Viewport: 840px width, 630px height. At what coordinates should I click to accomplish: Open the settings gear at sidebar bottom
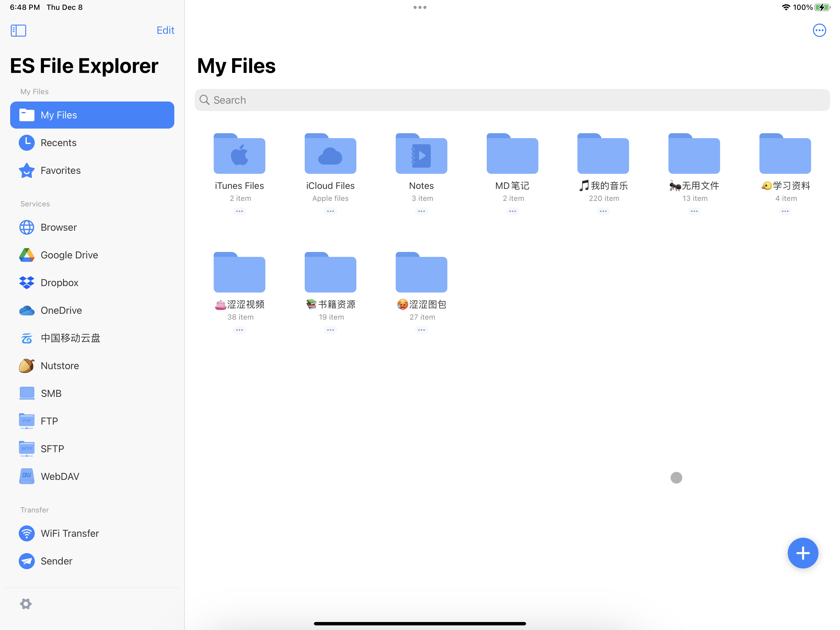point(26,604)
